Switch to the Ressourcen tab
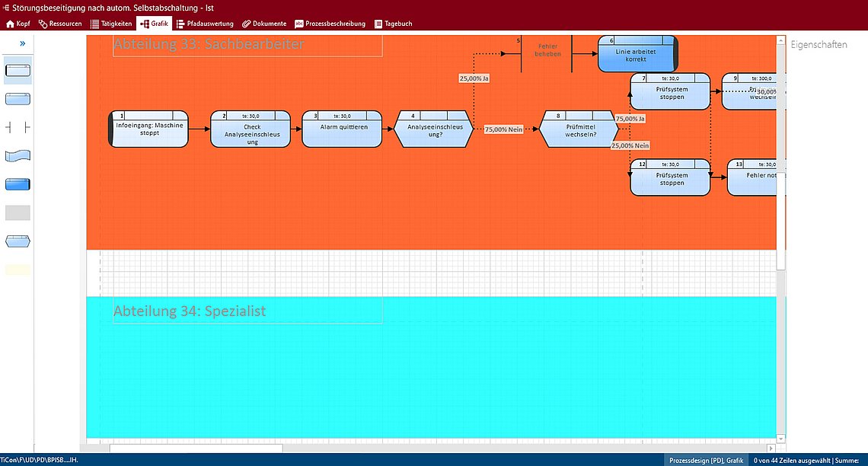 (x=60, y=24)
